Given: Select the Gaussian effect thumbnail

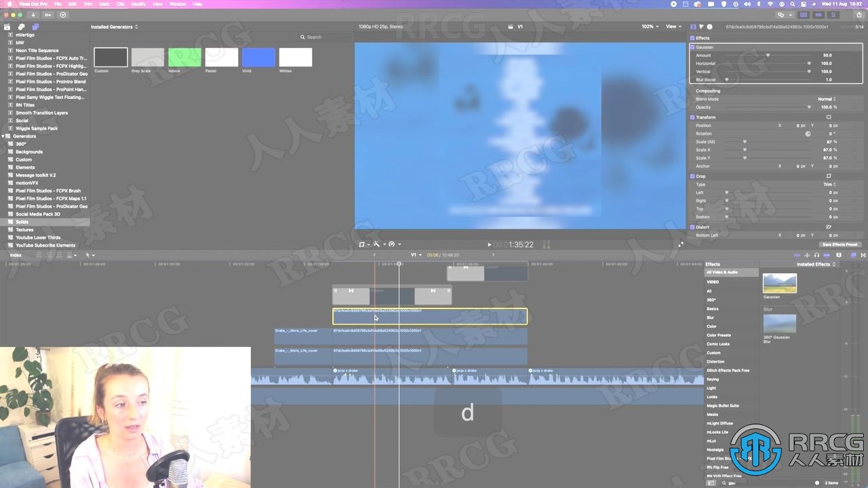Looking at the screenshot, I should coord(780,283).
